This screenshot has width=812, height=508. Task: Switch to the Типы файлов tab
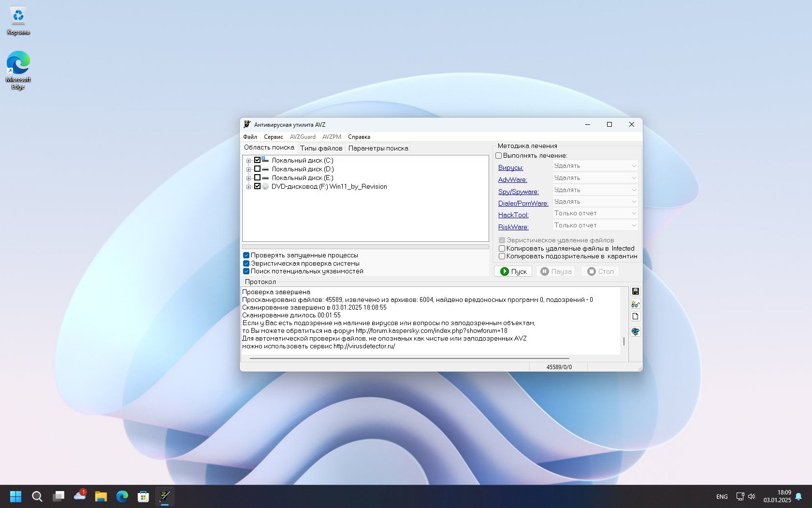coord(321,148)
